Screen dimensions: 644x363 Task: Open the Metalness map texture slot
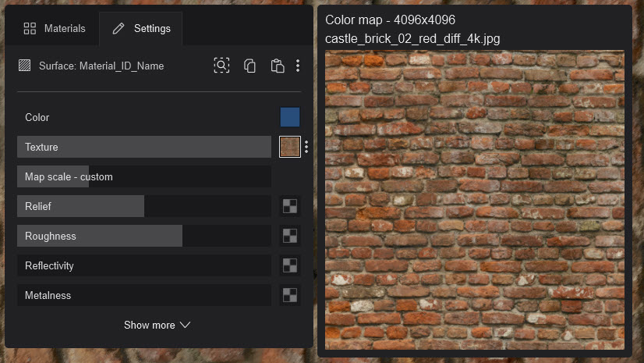coord(290,295)
